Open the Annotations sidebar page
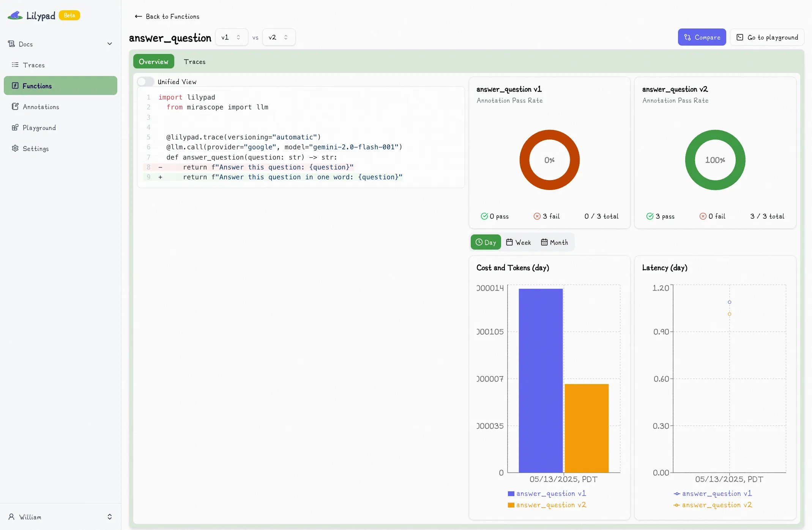812x530 pixels. 41,107
